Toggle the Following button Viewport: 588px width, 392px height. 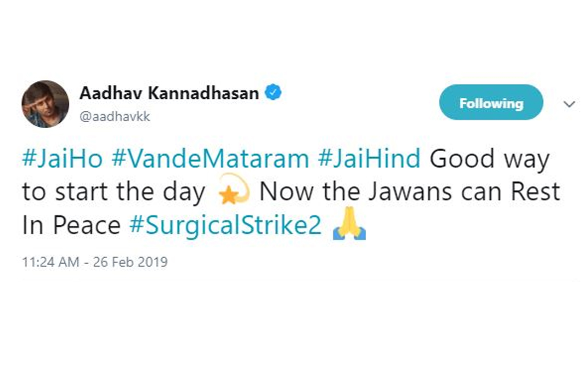pyautogui.click(x=491, y=102)
